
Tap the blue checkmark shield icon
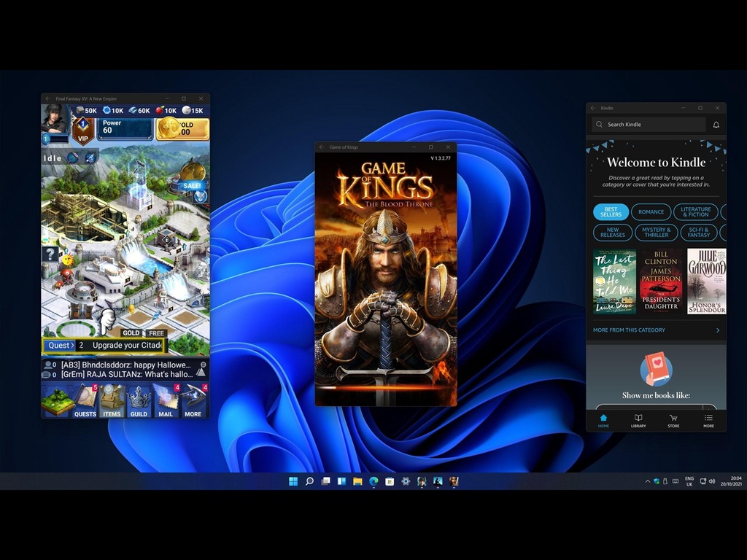[x=201, y=196]
